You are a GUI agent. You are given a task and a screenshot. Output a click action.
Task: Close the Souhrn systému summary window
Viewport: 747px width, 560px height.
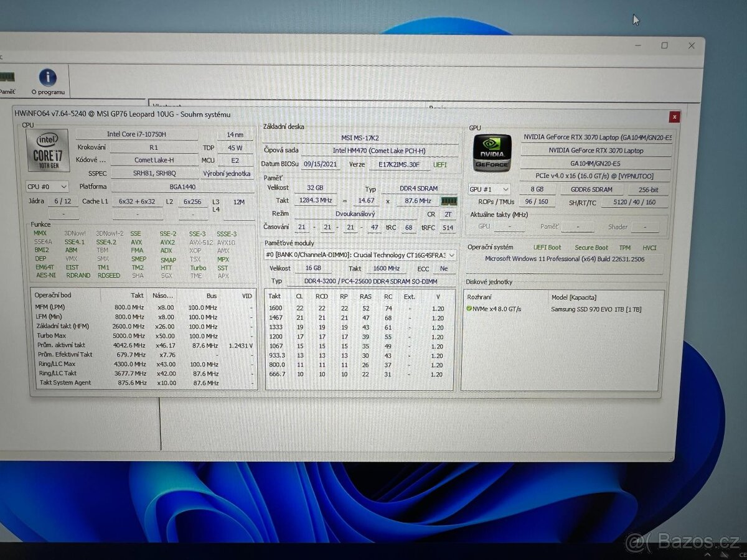[674, 116]
